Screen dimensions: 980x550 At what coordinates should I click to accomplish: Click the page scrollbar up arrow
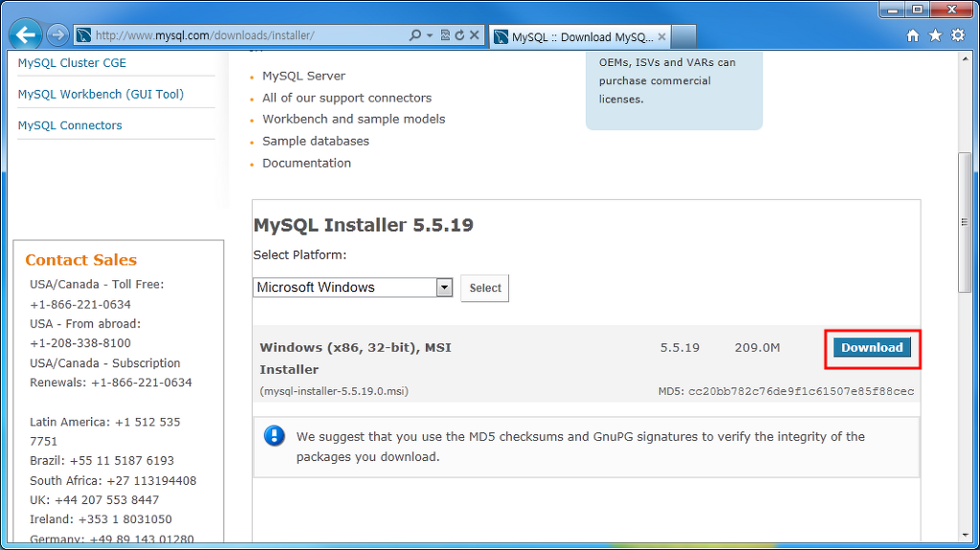tap(966, 60)
